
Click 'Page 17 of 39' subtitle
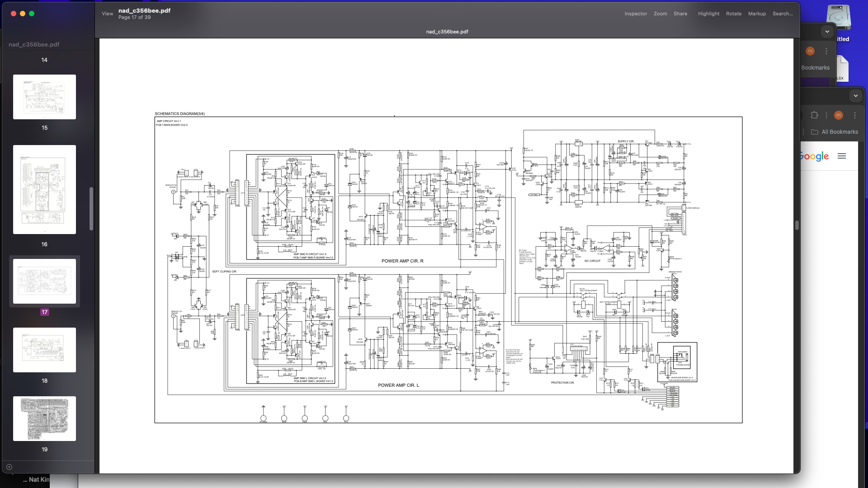tap(134, 17)
